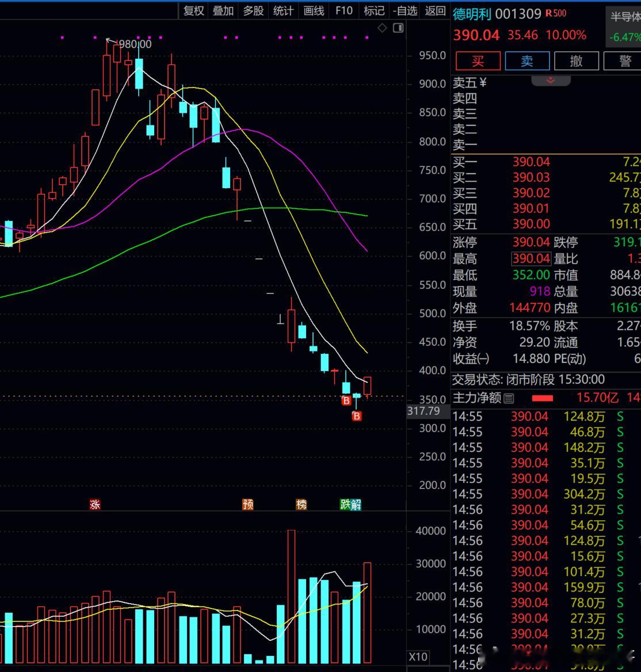641x672 pixels.
Task: Toggle the side panel layout icon
Action: [x=398, y=28]
